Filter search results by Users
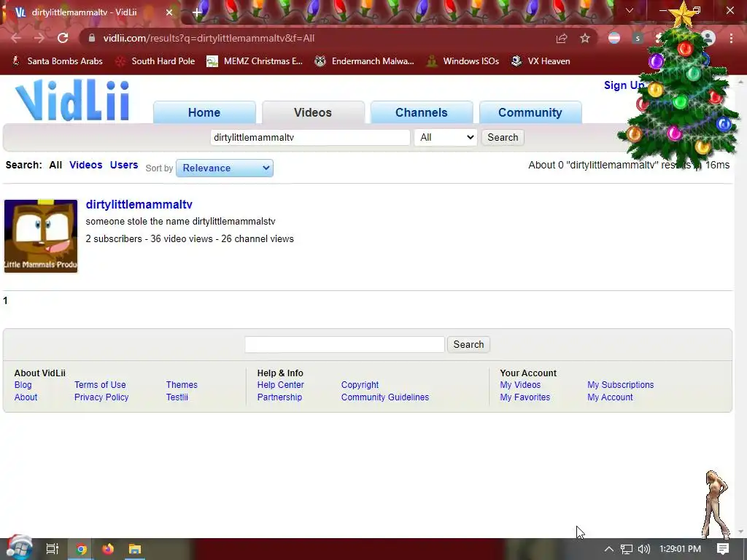The width and height of the screenshot is (747, 560). click(x=124, y=166)
